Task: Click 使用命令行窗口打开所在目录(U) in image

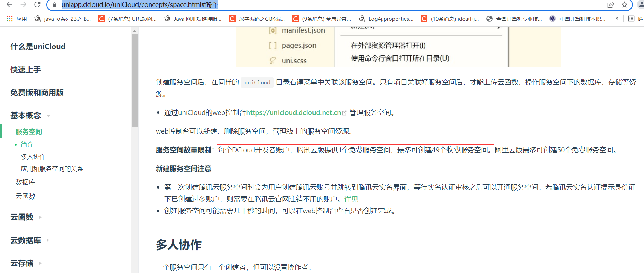Action: tap(400, 58)
